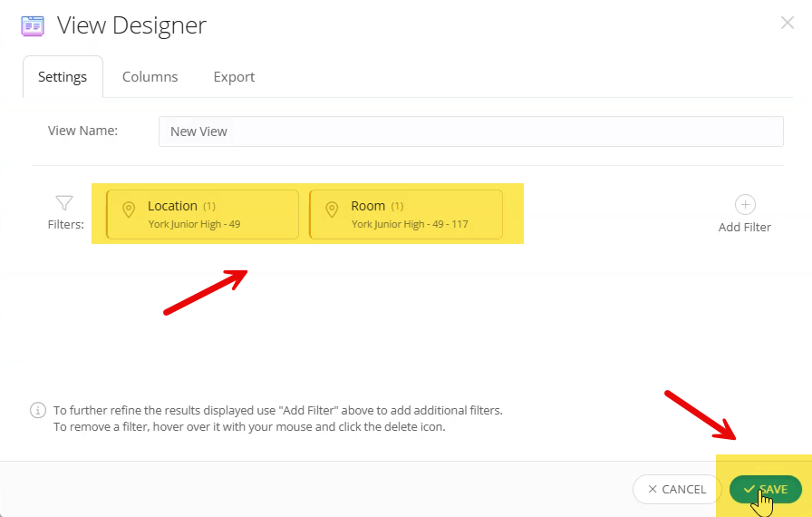812x517 pixels.
Task: Click the funnel Filters icon
Action: pyautogui.click(x=64, y=203)
